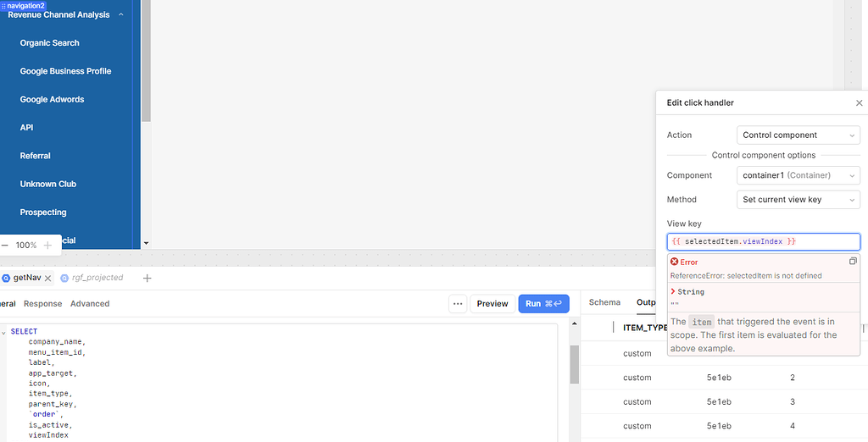Open the Method dropdown
The width and height of the screenshot is (868, 442).
click(x=798, y=200)
